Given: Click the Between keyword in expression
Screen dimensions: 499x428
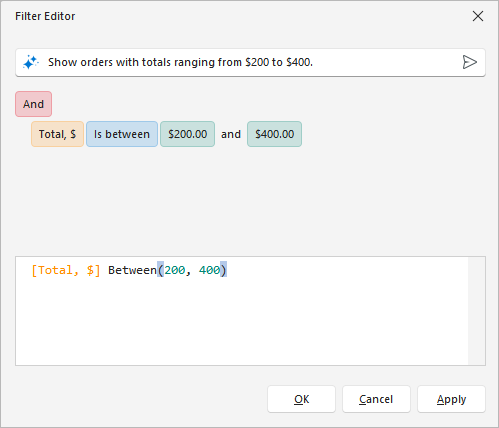Looking at the screenshot, I should pyautogui.click(x=132, y=270).
